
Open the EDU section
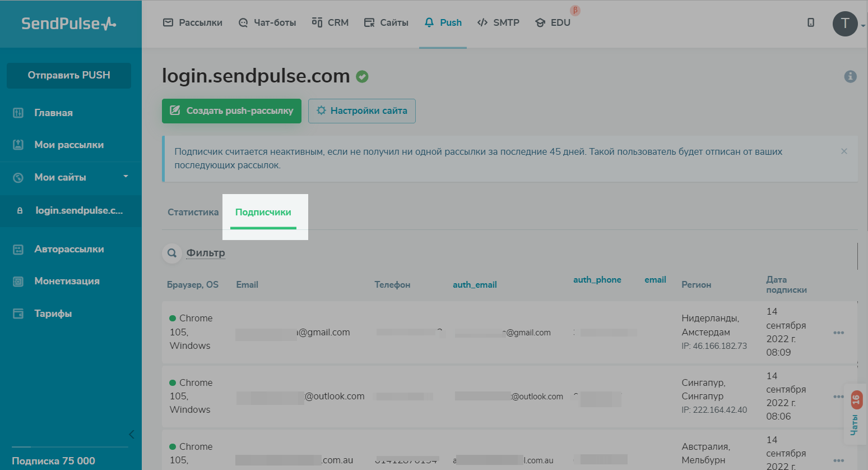coord(553,22)
